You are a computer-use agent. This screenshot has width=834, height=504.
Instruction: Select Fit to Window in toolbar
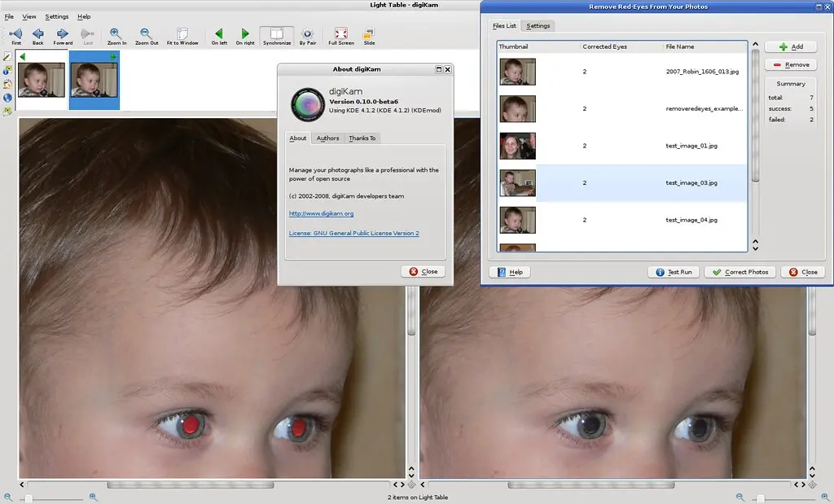coord(182,36)
